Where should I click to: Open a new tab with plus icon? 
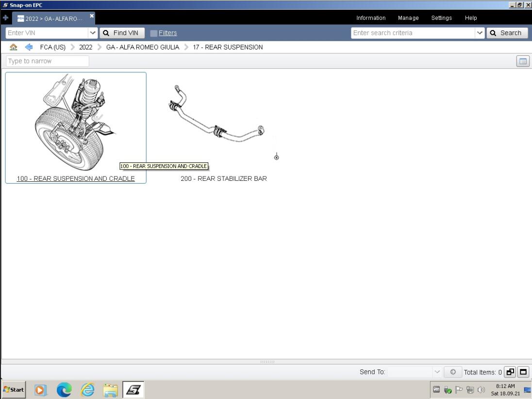click(x=5, y=17)
